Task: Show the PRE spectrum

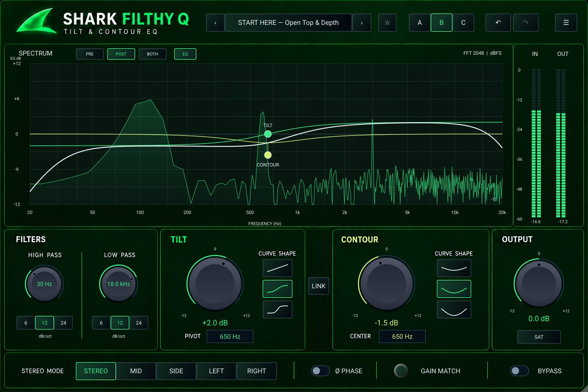Action: click(x=90, y=54)
